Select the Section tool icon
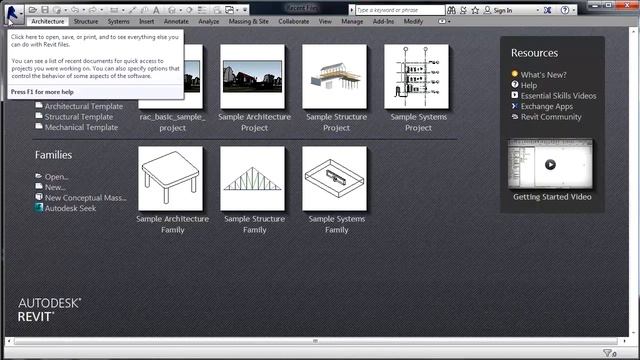 (189, 10)
